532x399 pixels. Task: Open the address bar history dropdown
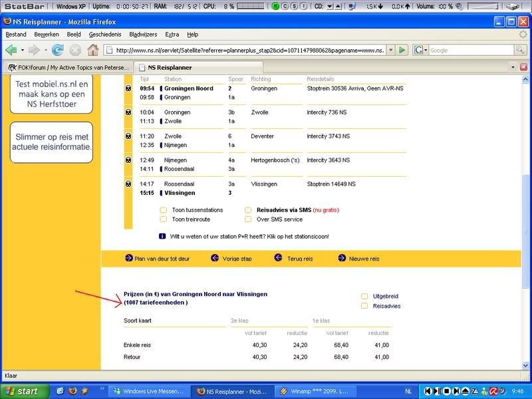tap(391, 51)
